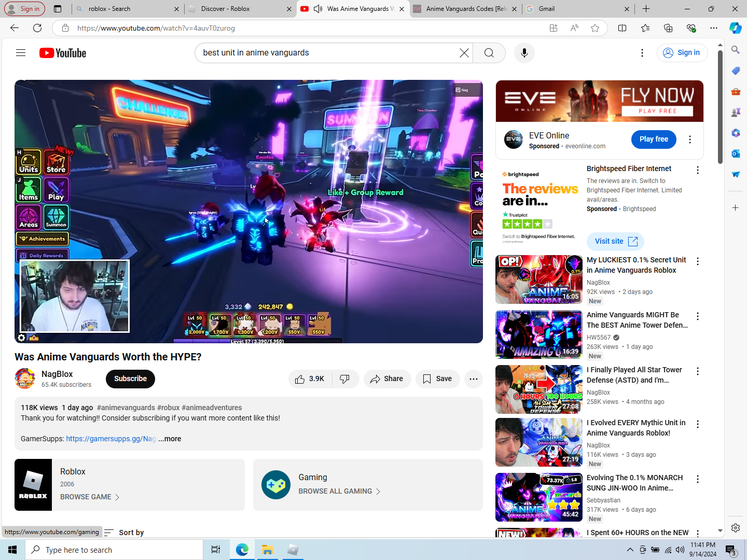Clear the YouTube search box text
Image resolution: width=747 pixels, height=560 pixels.
[x=464, y=53]
